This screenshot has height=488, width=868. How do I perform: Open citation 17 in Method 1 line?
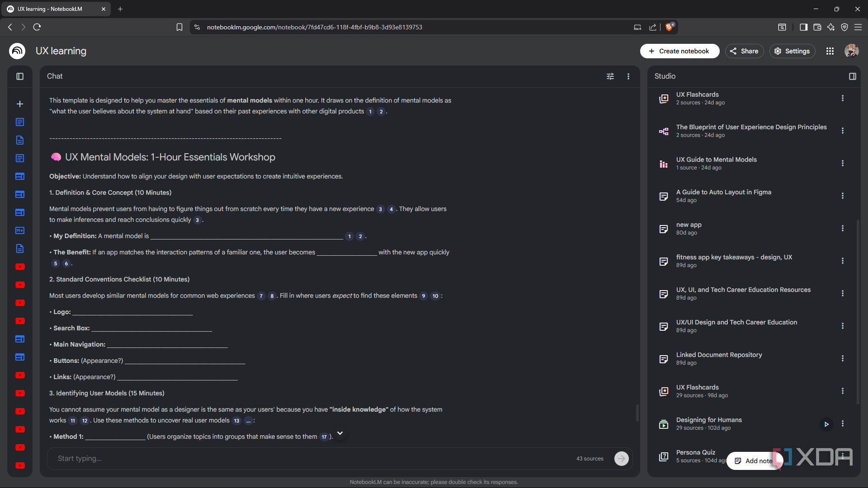(x=324, y=437)
